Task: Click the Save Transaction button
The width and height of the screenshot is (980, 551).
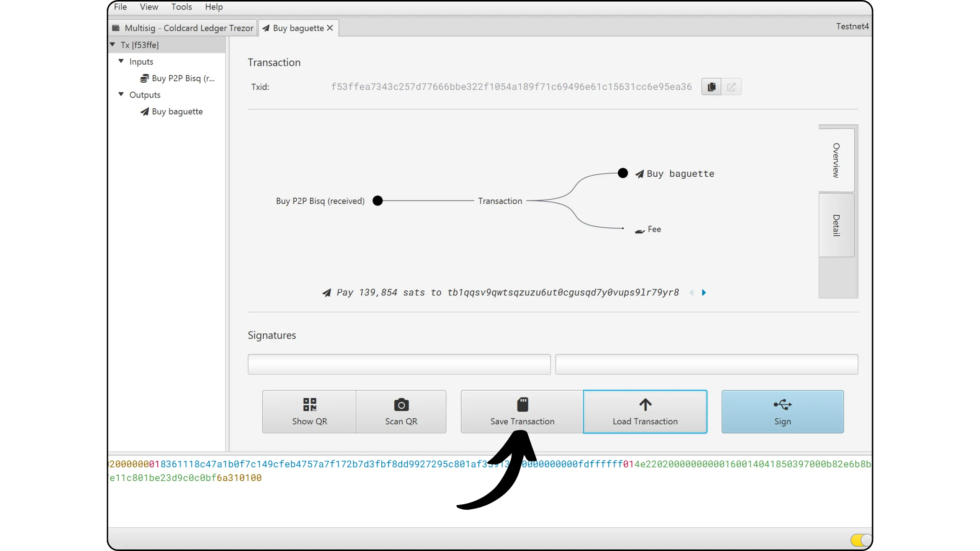Action: pos(522,412)
